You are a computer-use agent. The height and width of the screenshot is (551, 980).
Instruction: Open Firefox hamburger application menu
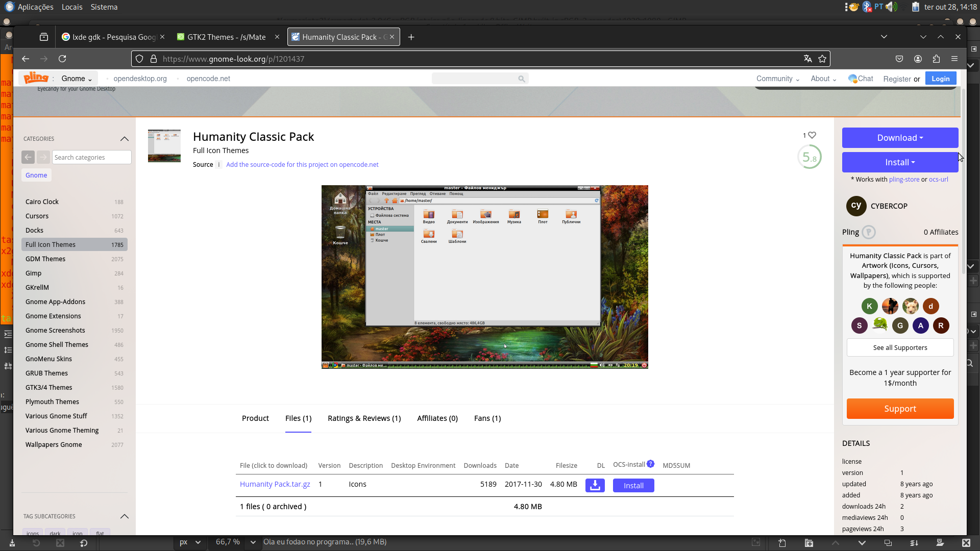click(x=954, y=59)
